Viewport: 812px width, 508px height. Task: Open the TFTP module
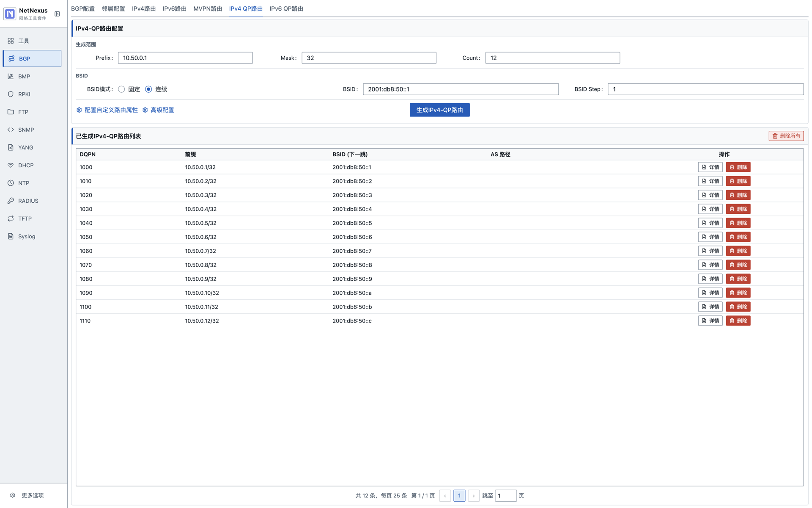pyautogui.click(x=32, y=218)
